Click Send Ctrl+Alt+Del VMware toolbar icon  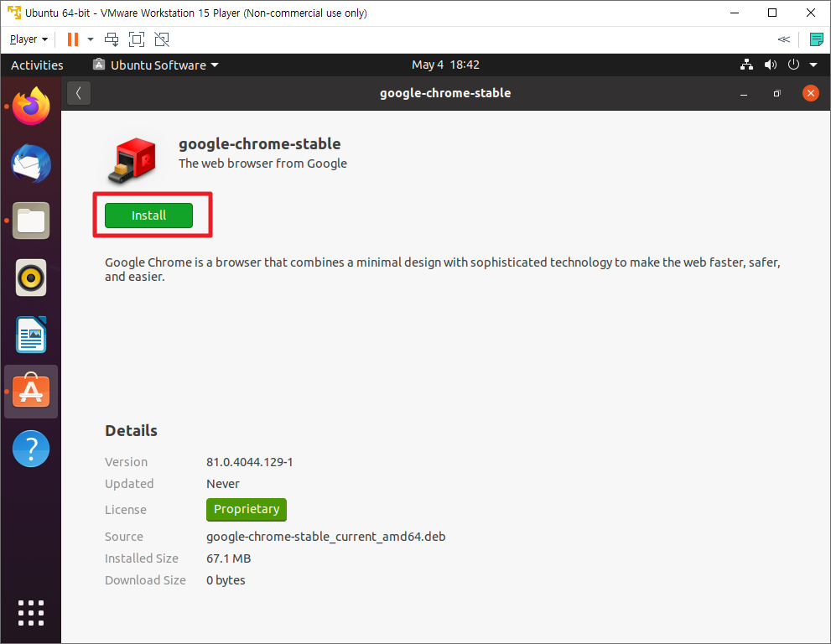[112, 39]
